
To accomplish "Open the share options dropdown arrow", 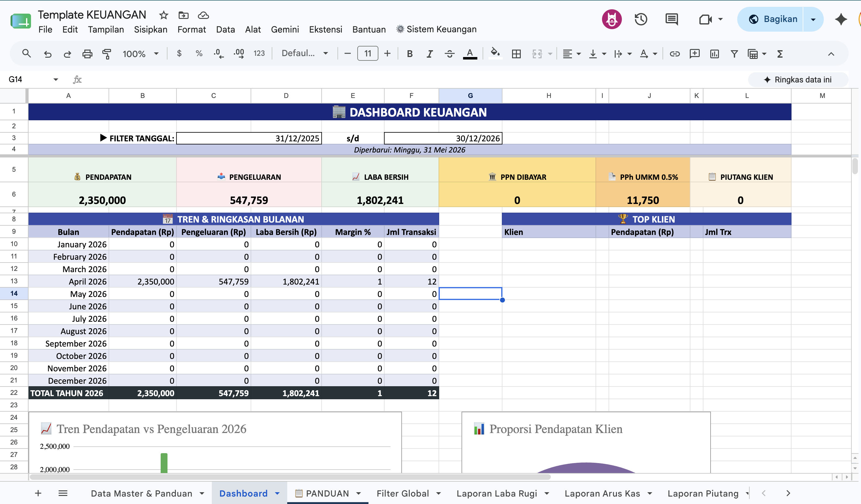I will (x=813, y=19).
